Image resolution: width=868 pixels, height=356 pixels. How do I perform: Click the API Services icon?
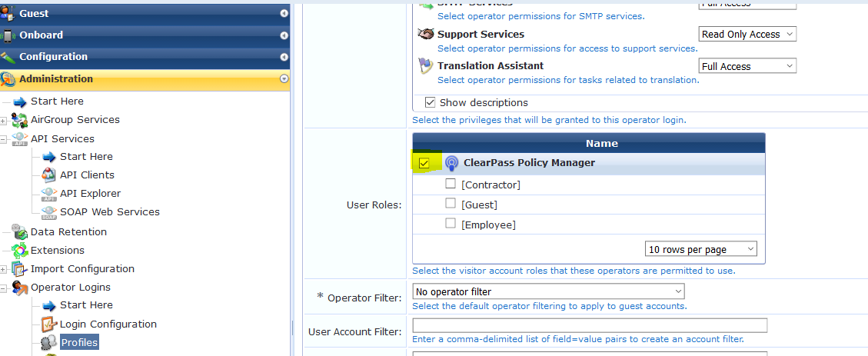click(x=20, y=139)
